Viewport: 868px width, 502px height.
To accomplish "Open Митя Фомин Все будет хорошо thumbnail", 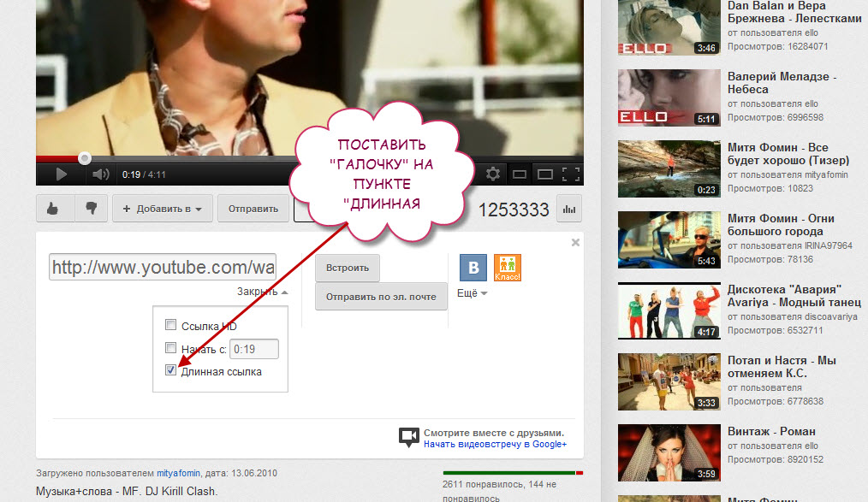I will tap(669, 168).
